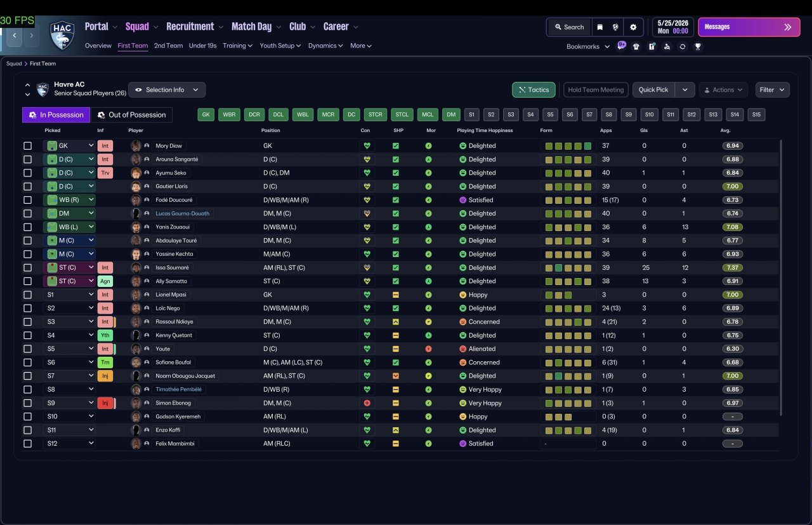The width and height of the screenshot is (812, 525).
Task: Expand the Selection Info dropdown
Action: pos(167,90)
